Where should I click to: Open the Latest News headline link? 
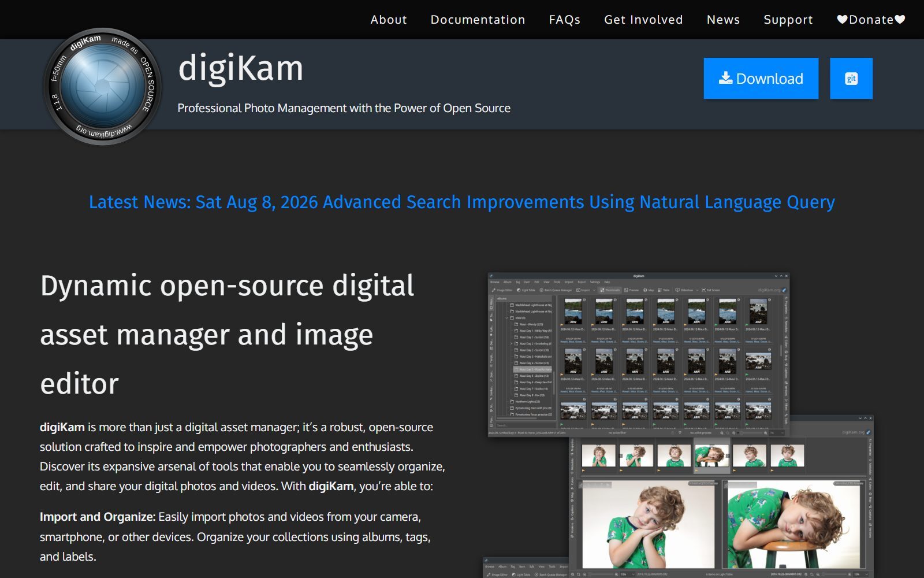click(462, 202)
